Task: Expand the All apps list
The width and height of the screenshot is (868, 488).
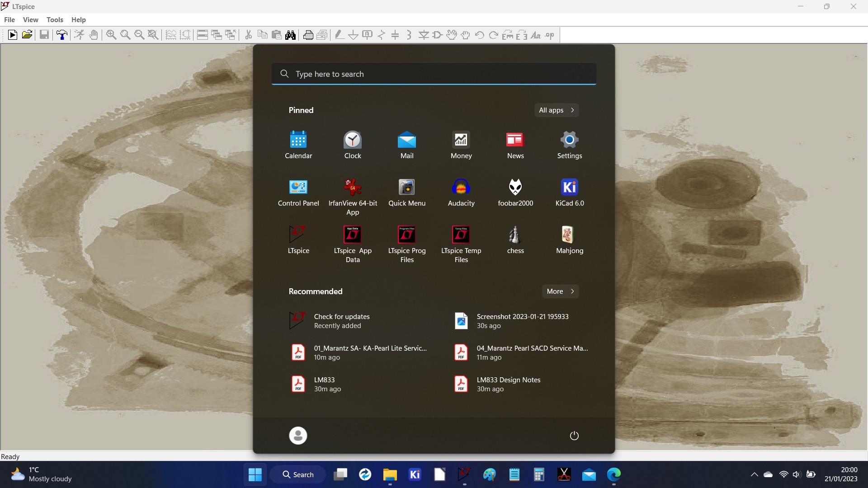Action: click(557, 110)
